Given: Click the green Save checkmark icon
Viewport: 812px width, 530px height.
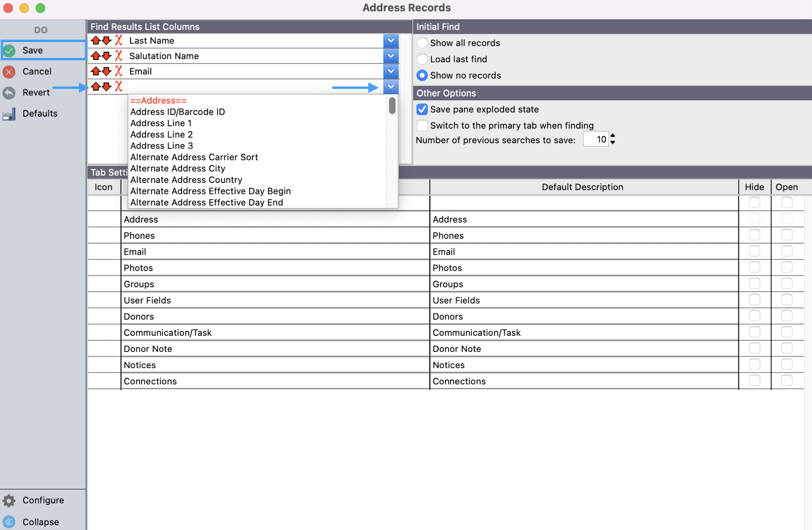Looking at the screenshot, I should pos(9,50).
